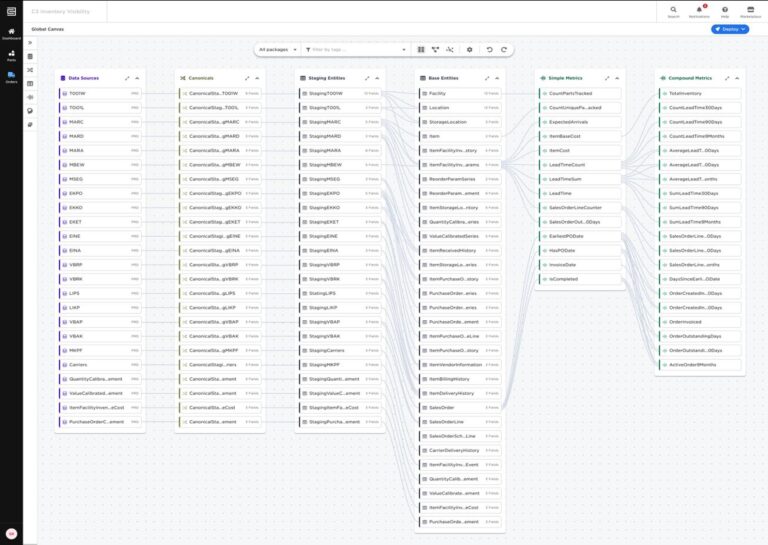Click the Search icon in top bar

673,11
